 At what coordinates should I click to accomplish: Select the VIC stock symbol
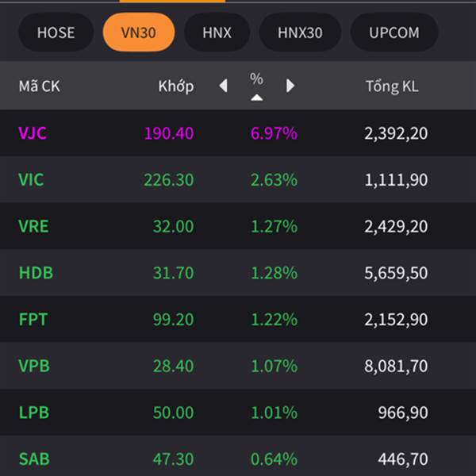tap(31, 180)
